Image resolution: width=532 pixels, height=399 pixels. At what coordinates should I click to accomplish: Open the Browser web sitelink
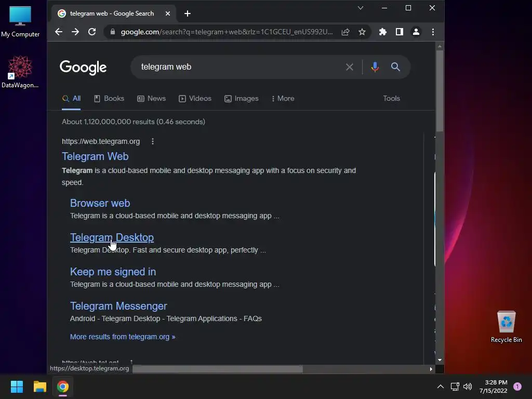[x=100, y=203]
